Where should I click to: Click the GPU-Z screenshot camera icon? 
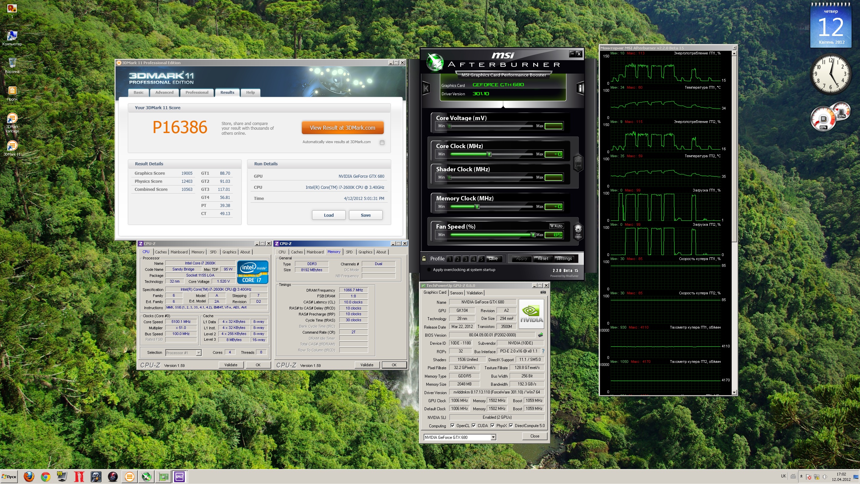tap(543, 292)
